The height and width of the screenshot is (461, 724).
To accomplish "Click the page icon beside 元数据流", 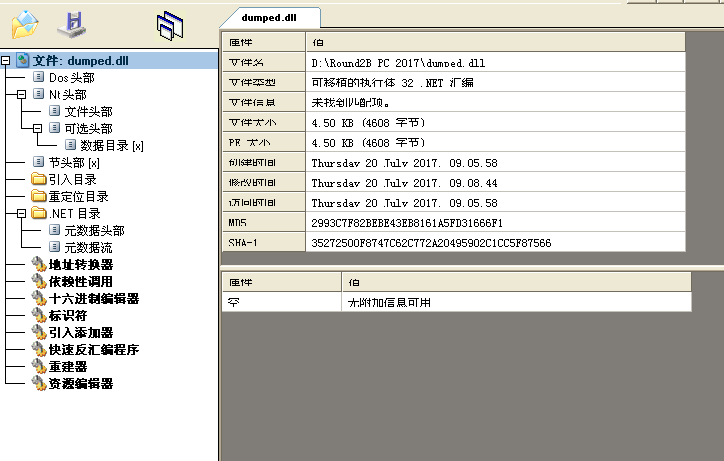I will [x=54, y=247].
